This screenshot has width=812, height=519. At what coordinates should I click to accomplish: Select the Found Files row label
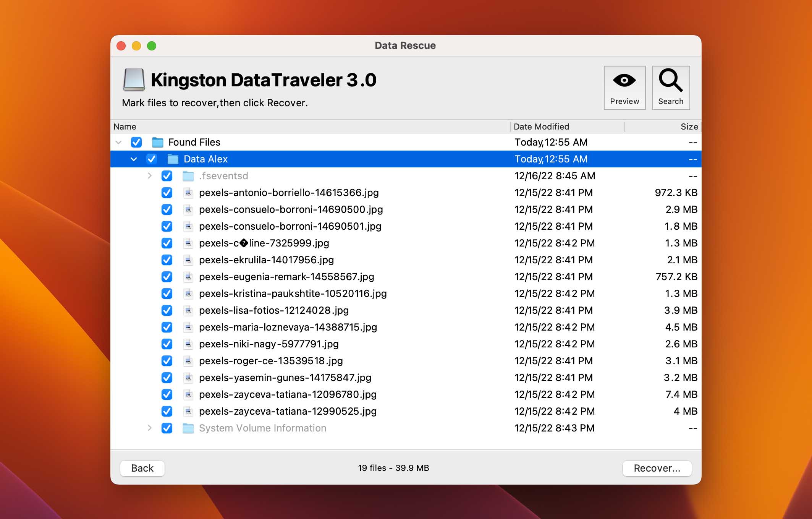[x=194, y=143]
